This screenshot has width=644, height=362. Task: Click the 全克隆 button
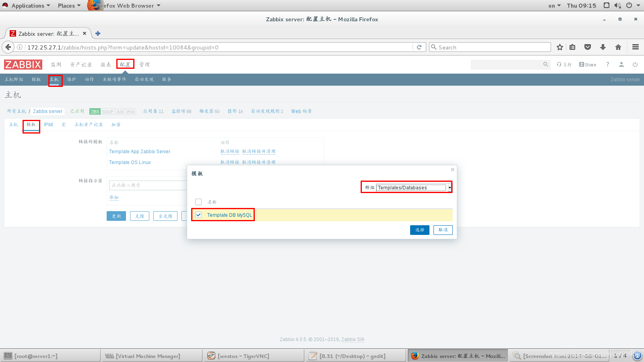pyautogui.click(x=165, y=216)
